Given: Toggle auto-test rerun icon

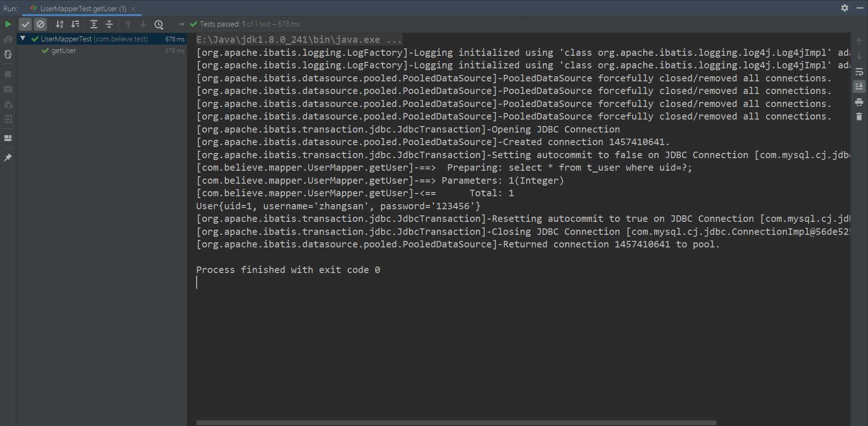Looking at the screenshot, I should point(8,54).
